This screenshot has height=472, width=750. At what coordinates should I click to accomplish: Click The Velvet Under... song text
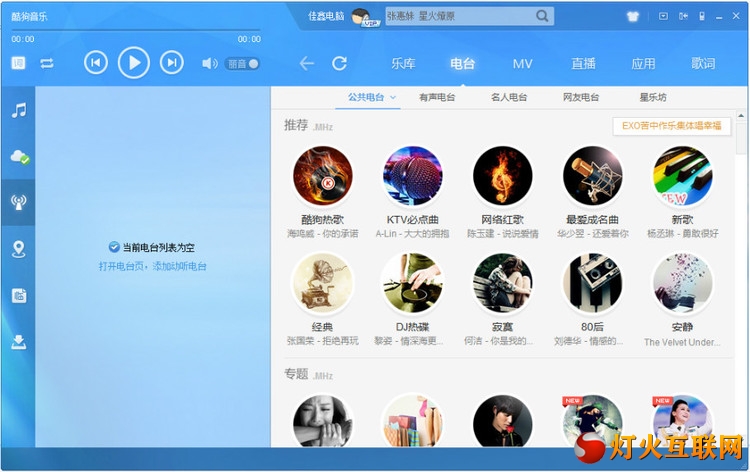682,342
